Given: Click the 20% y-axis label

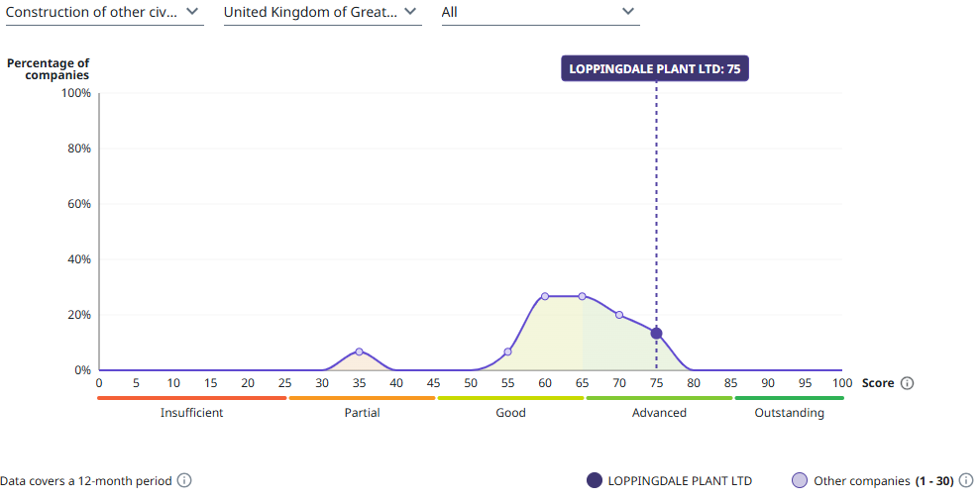Looking at the screenshot, I should 78,315.
